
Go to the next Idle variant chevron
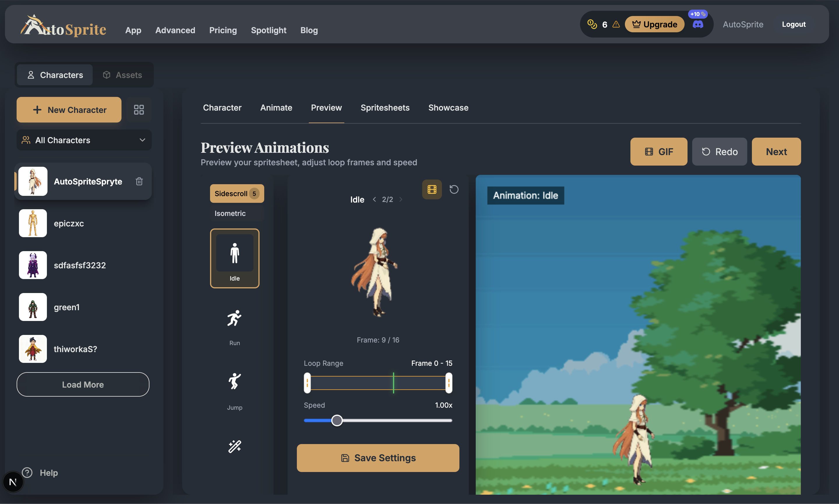(401, 199)
